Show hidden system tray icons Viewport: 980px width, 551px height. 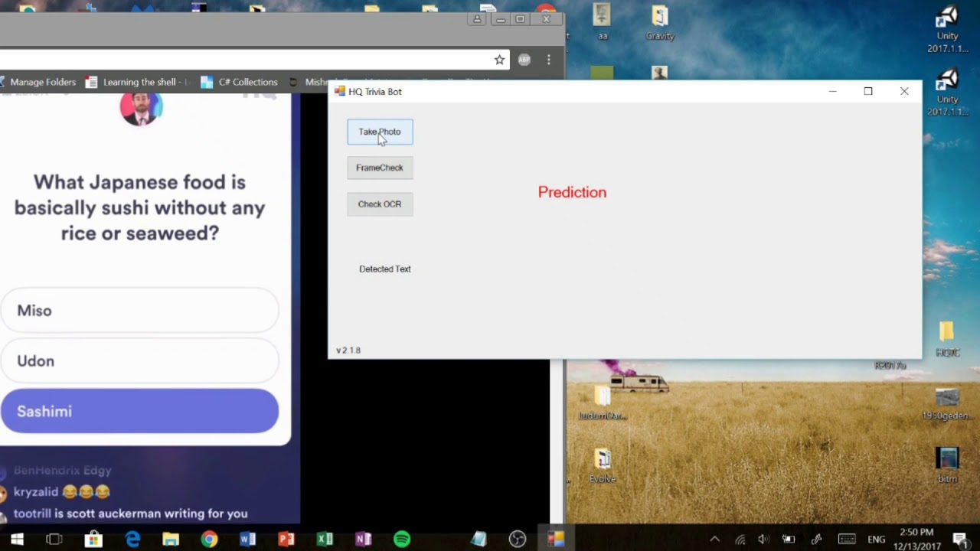(714, 540)
